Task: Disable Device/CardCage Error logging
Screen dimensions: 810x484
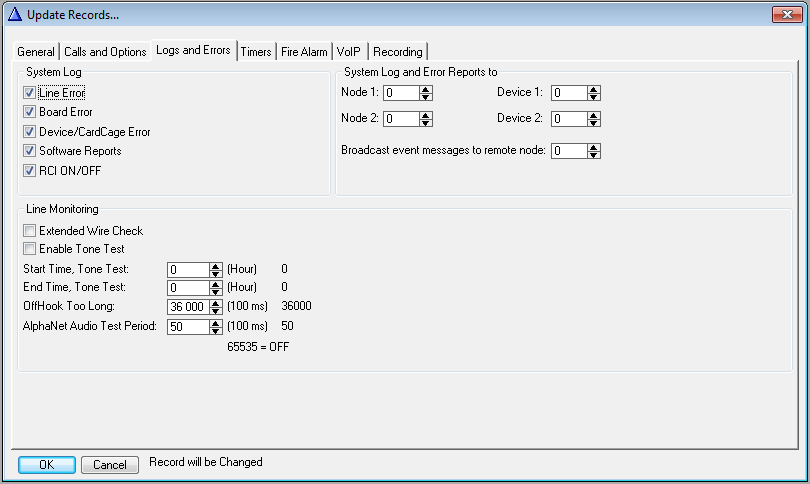Action: 30,131
